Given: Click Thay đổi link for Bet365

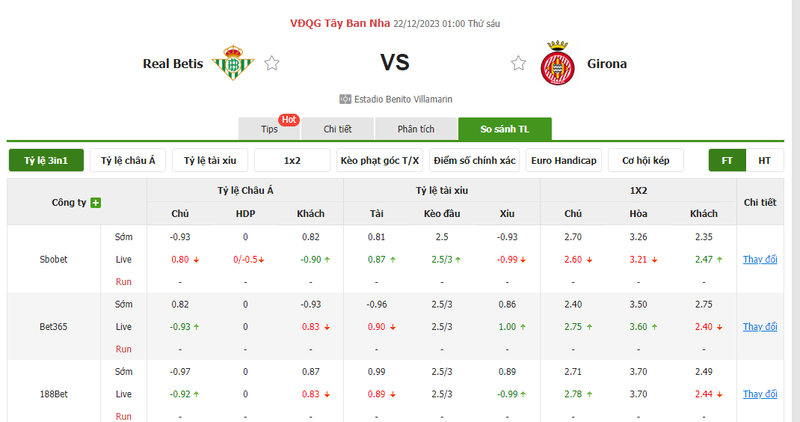Looking at the screenshot, I should (x=760, y=327).
